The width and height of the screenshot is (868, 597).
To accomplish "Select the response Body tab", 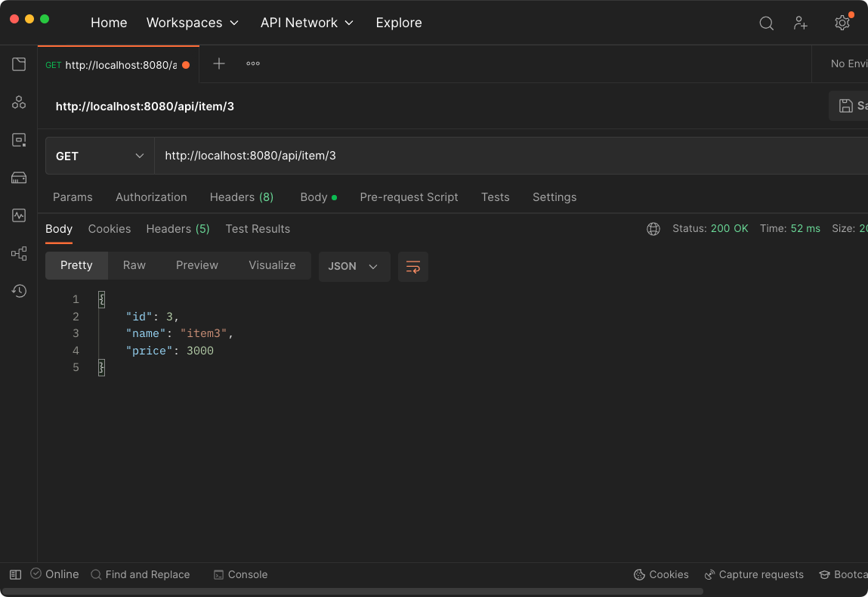I will pyautogui.click(x=59, y=229).
